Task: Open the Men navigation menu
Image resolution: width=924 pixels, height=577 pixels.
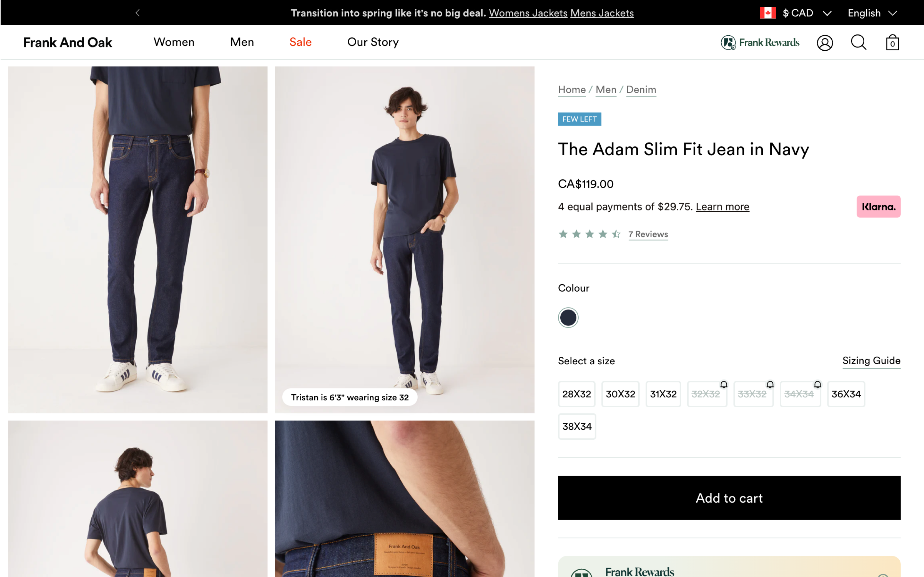Action: [242, 42]
